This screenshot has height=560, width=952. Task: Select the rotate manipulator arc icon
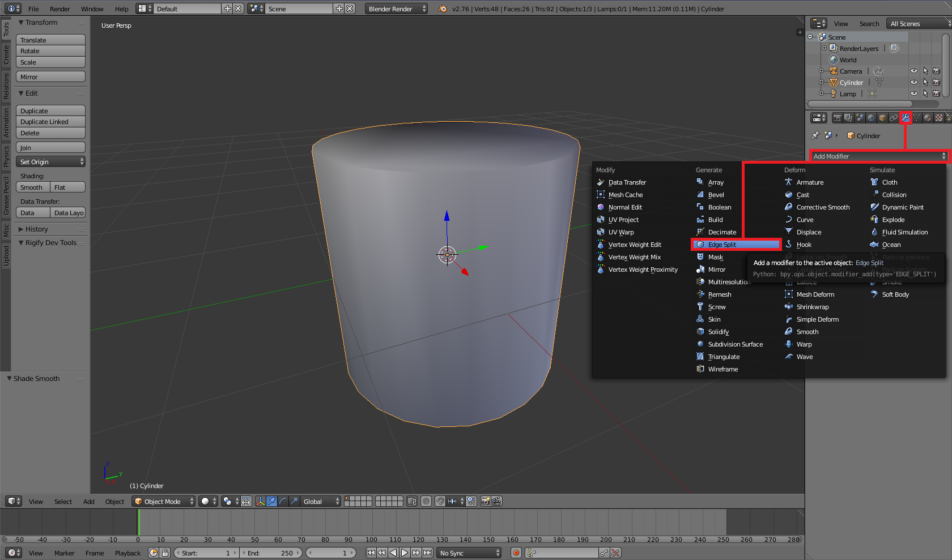coord(283,501)
